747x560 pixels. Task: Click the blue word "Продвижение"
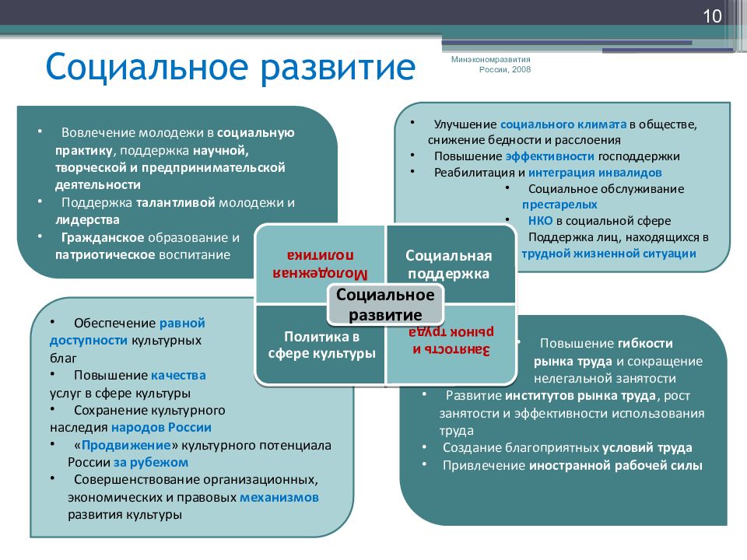pos(126,445)
